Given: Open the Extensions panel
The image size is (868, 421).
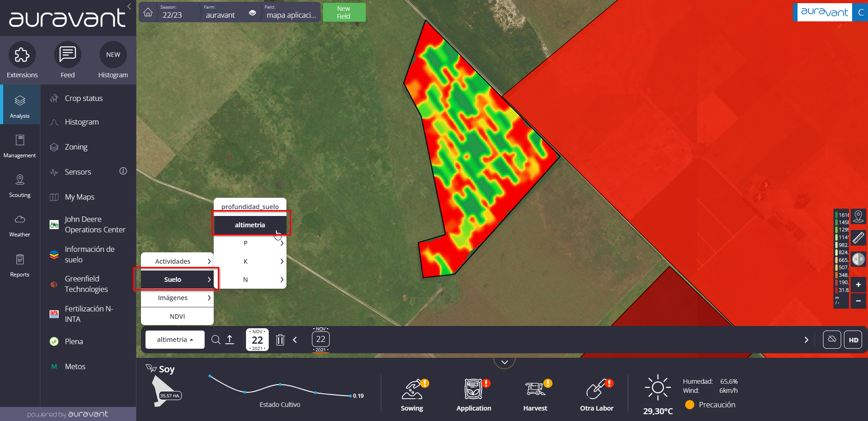Looking at the screenshot, I should point(22,60).
